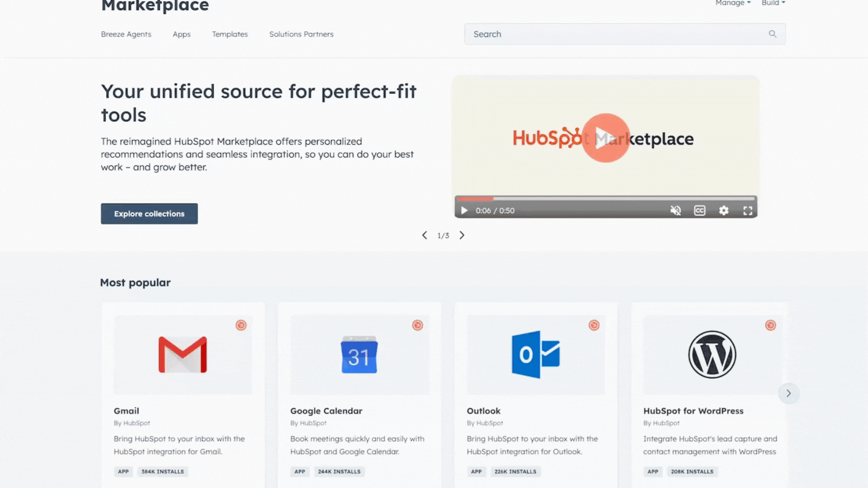Viewport: 868px width, 488px height.
Task: Click the 226K INSTALLS tag
Action: point(515,472)
